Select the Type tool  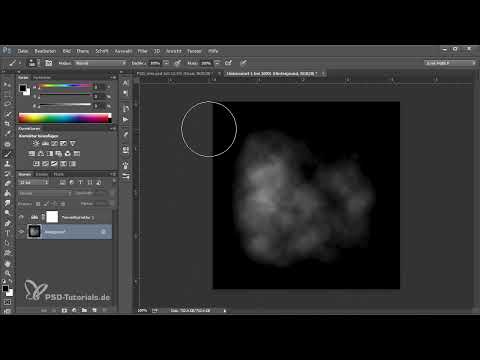coord(7,233)
